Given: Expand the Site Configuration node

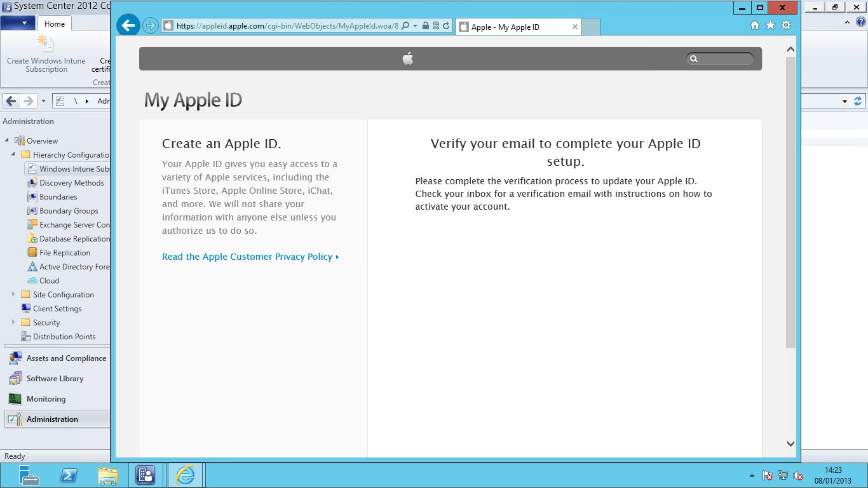Looking at the screenshot, I should pyautogui.click(x=13, y=294).
